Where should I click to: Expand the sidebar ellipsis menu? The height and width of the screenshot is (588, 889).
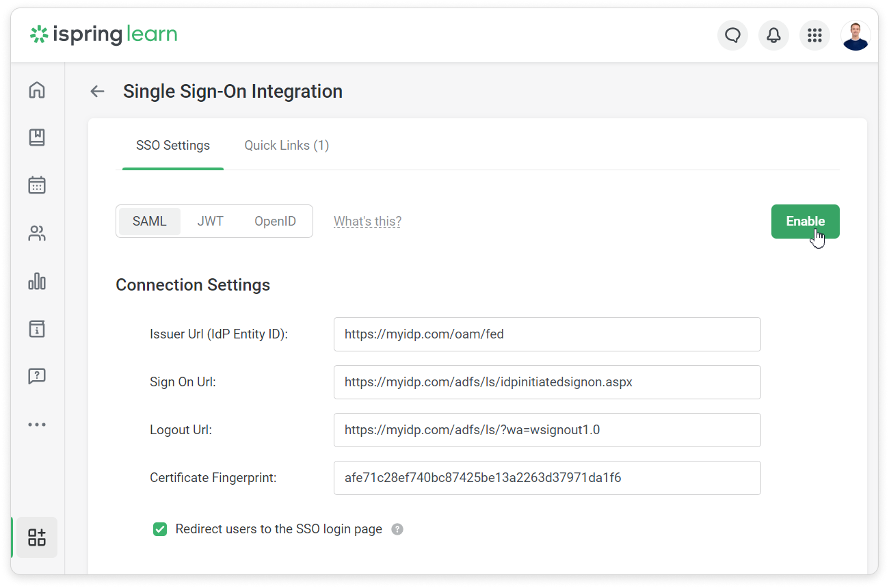[x=37, y=424]
